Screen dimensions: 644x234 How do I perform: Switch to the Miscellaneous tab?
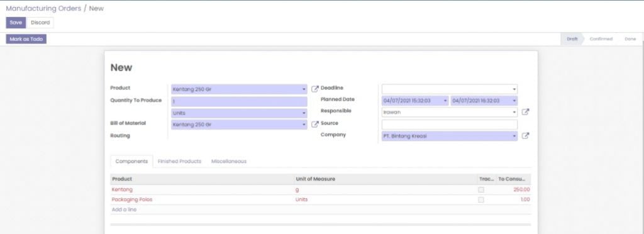229,161
